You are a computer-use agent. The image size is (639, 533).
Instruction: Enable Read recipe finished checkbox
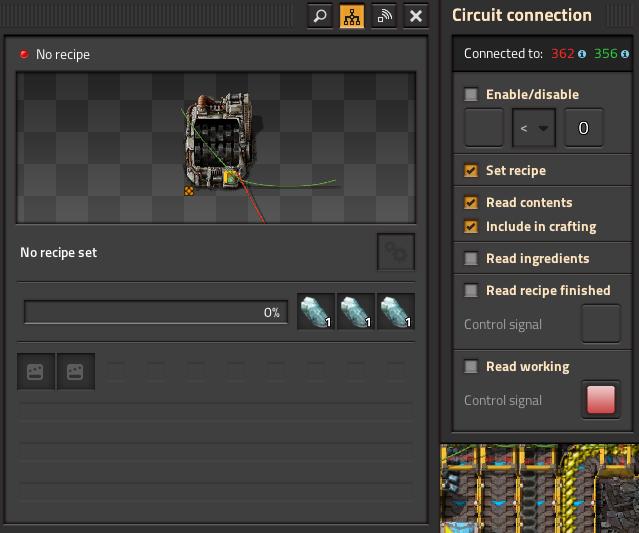click(471, 291)
